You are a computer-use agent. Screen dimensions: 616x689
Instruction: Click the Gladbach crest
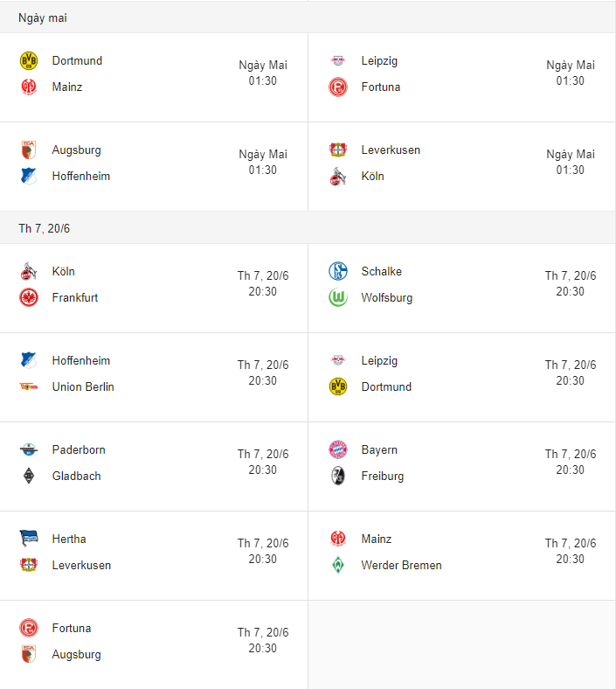(29, 476)
